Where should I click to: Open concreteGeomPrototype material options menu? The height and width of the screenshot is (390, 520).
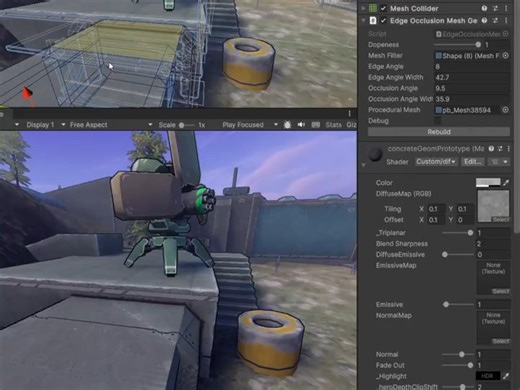[509, 149]
